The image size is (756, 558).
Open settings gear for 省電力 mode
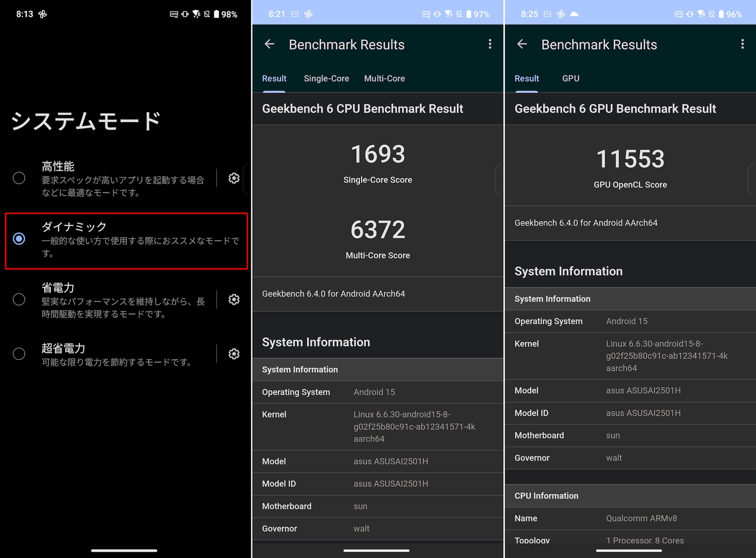(234, 299)
